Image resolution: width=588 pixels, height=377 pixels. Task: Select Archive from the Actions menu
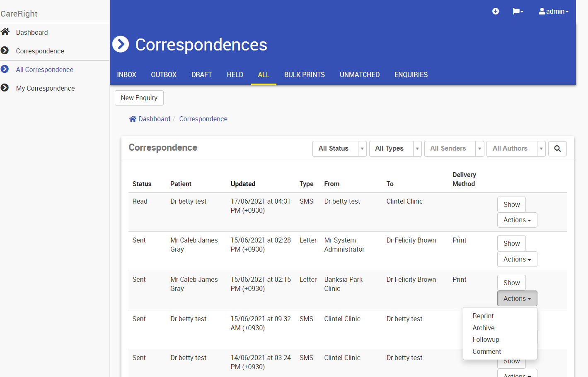483,328
